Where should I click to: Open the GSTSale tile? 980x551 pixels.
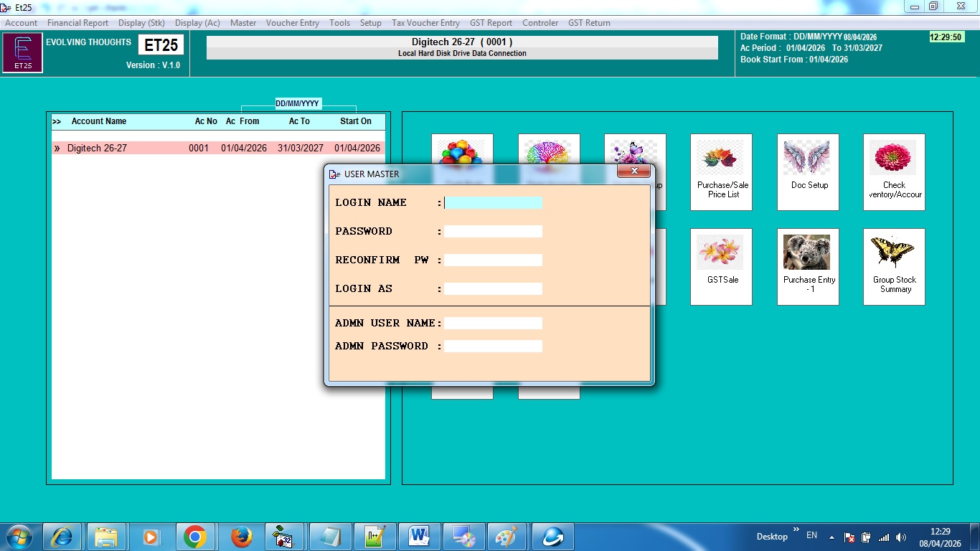[x=721, y=265]
